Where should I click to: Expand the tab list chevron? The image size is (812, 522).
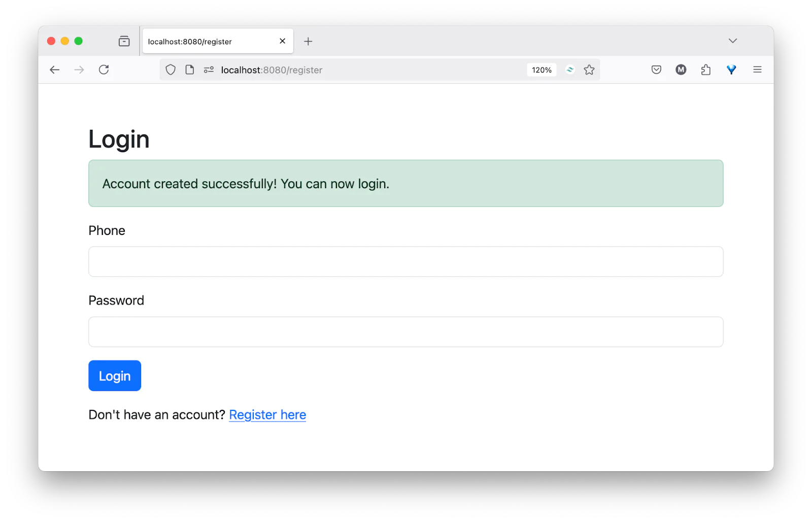click(x=732, y=41)
